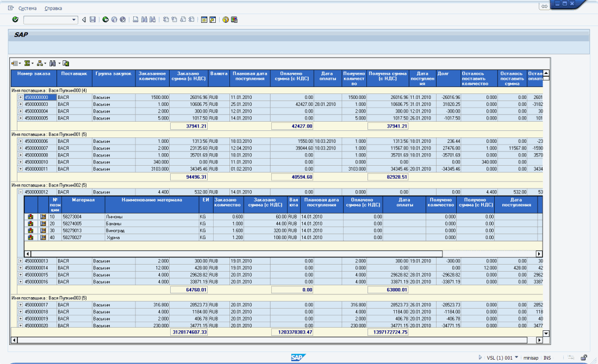Click the Наименование материала sub-table header
The image size is (598, 364).
click(152, 205)
